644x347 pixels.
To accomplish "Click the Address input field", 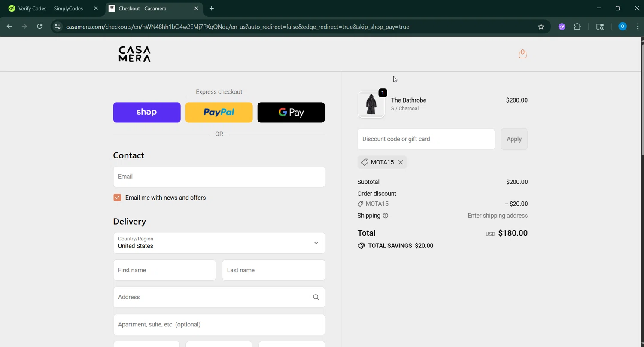I will click(x=219, y=297).
